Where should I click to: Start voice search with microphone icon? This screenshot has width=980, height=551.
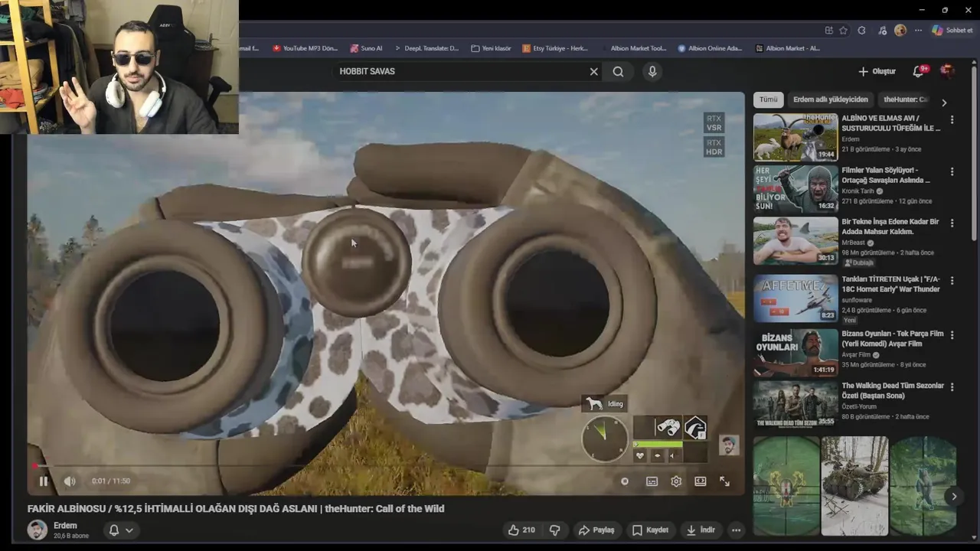(x=652, y=71)
